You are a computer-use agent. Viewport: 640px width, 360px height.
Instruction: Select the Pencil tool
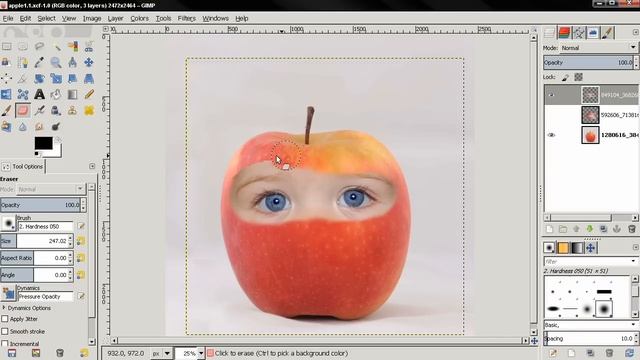pos(89,94)
